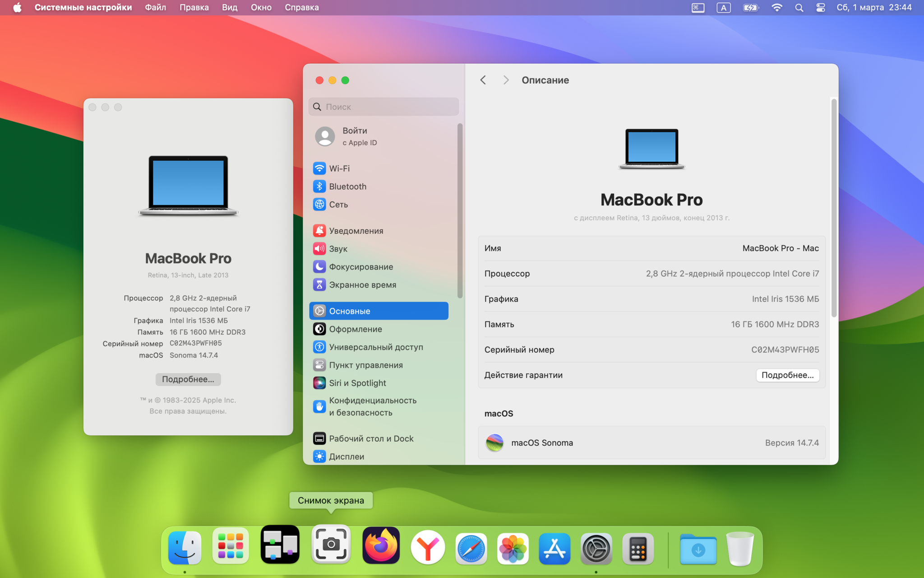The width and height of the screenshot is (924, 578).
Task: Open Photos app from the Dock
Action: point(513,549)
